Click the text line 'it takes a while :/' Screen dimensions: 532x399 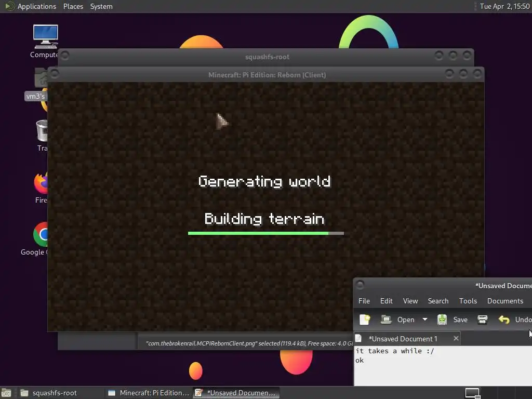(394, 351)
